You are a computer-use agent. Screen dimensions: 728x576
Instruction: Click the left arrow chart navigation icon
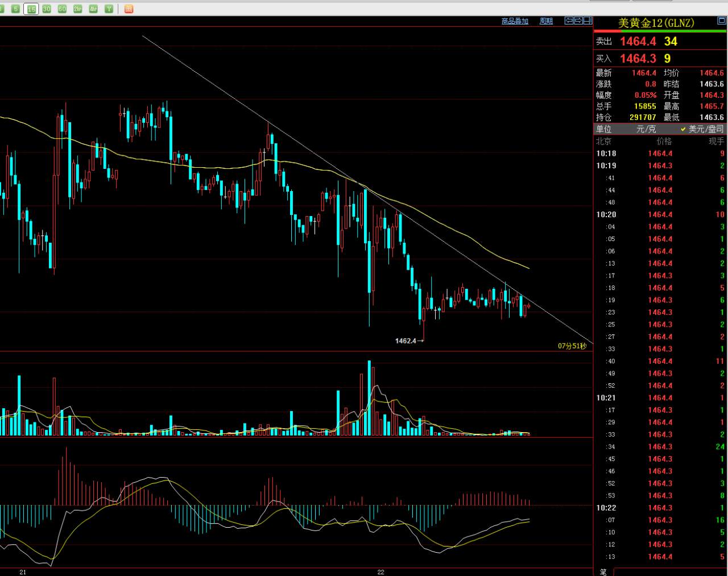click(x=569, y=21)
